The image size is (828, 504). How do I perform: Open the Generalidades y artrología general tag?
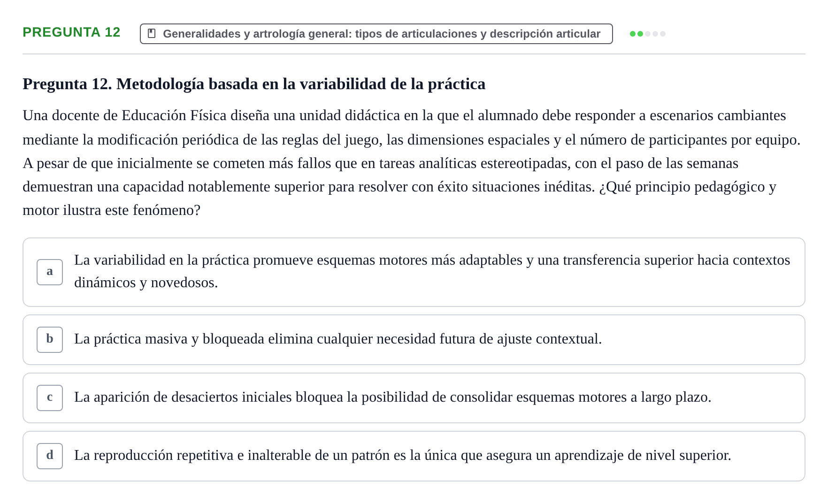[376, 34]
